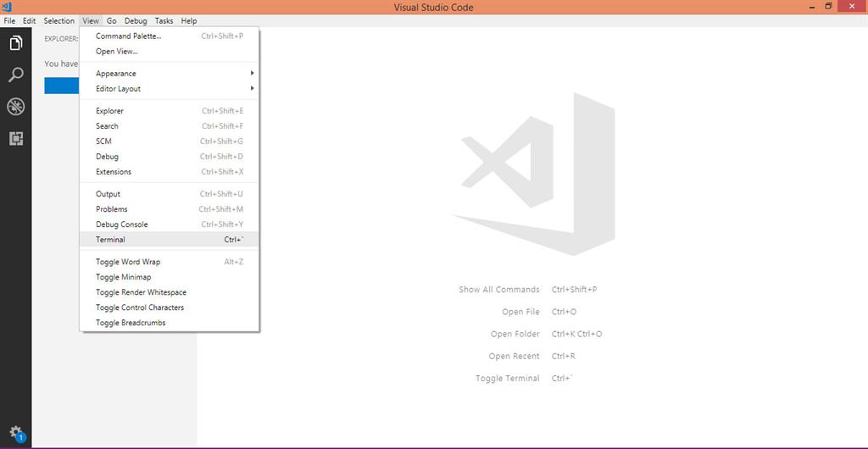
Task: Minimize the Visual Studio Code window
Action: [811, 7]
